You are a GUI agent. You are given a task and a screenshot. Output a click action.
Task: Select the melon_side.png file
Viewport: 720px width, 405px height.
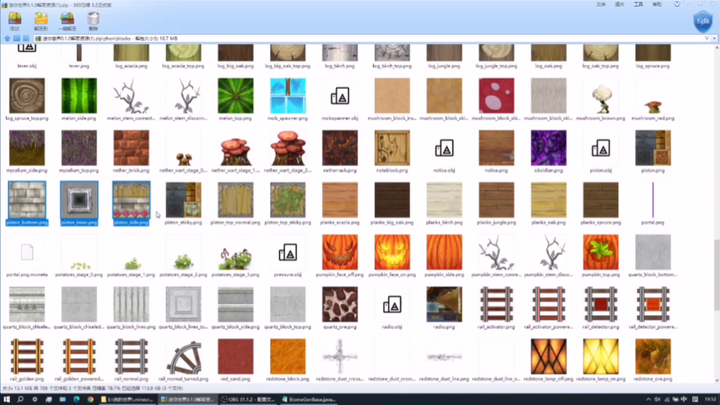(x=79, y=99)
